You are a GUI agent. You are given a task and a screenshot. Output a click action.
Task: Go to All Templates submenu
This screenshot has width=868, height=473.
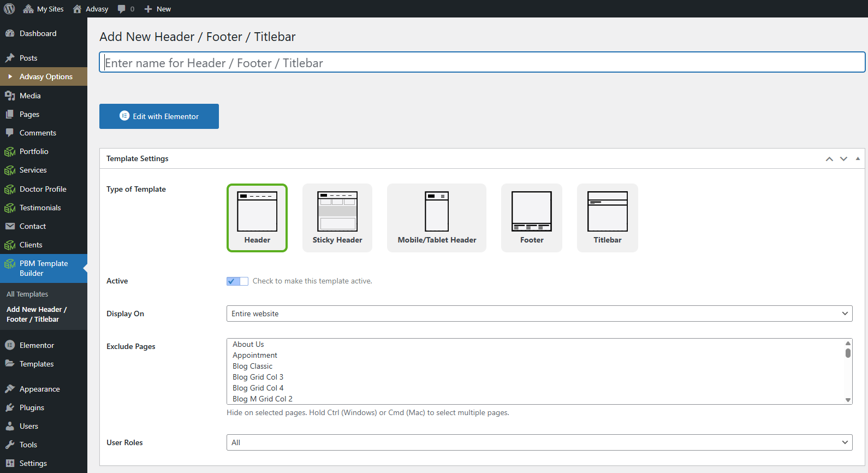(27, 294)
